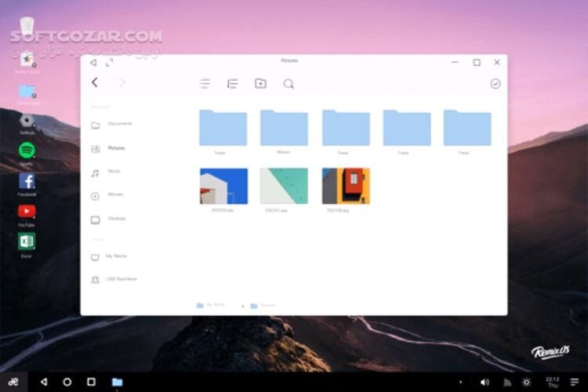Select the blue-sky white building image thumbnail
This screenshot has height=392, width=588.
point(224,186)
